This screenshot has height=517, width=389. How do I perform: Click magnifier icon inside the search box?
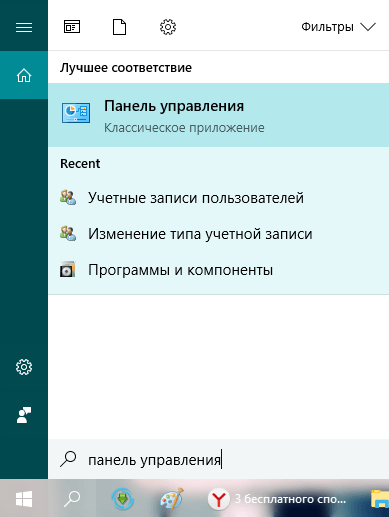pos(68,459)
